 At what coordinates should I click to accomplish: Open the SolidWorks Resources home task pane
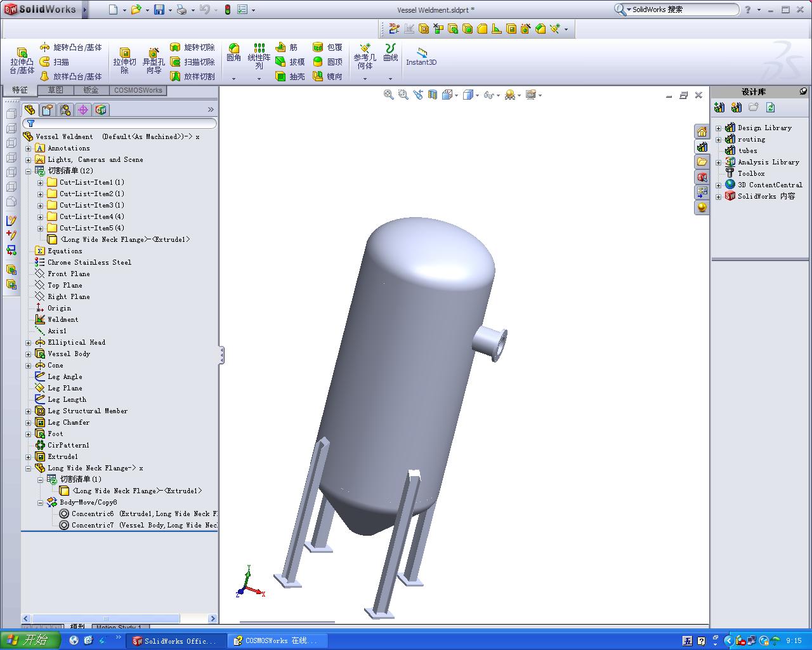pos(702,132)
